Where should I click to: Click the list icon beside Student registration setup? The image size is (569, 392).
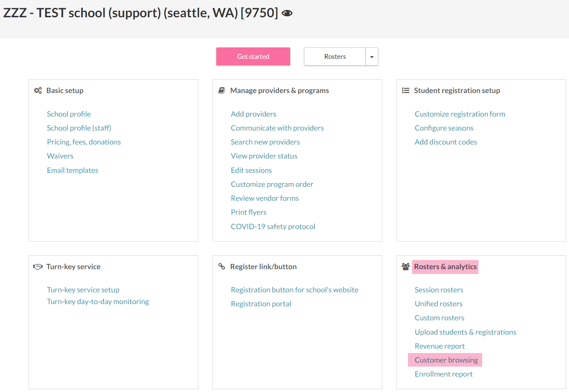[405, 90]
